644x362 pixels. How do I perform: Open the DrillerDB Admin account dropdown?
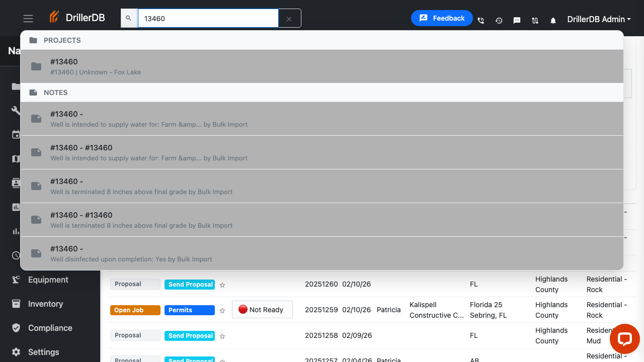[599, 20]
